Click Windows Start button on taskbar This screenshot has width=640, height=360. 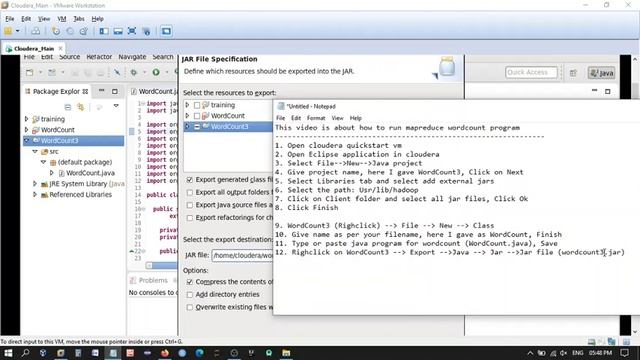pos(8,353)
